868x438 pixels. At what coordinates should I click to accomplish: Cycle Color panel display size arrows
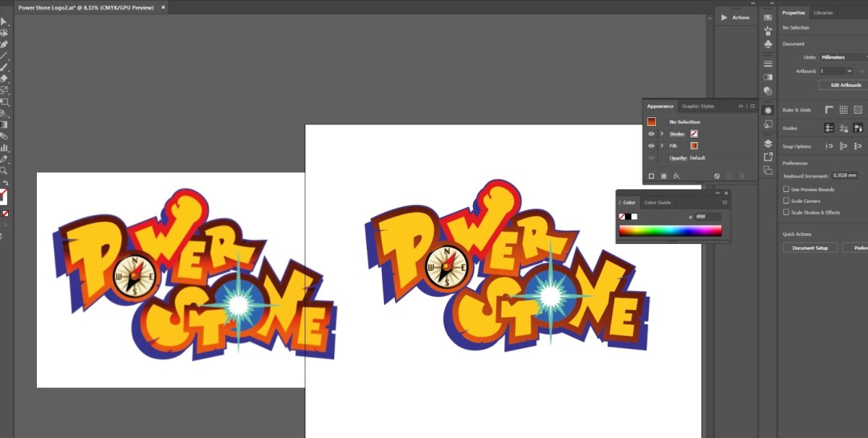620,203
